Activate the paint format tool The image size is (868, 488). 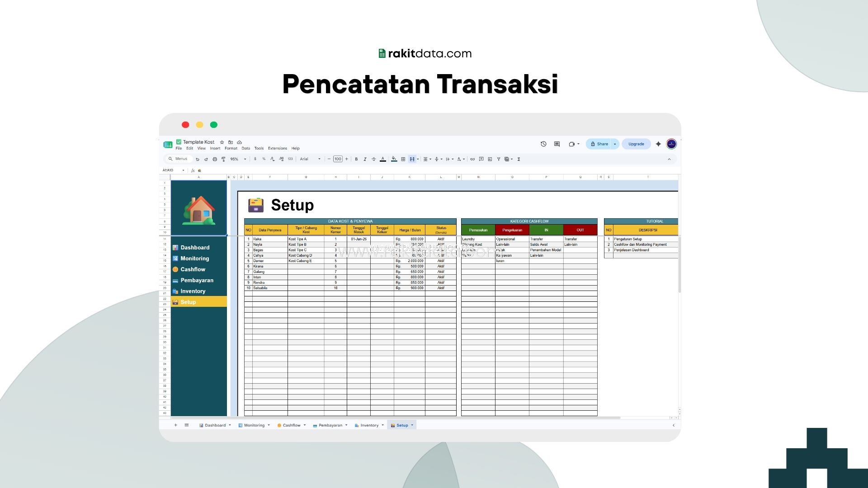(x=223, y=159)
